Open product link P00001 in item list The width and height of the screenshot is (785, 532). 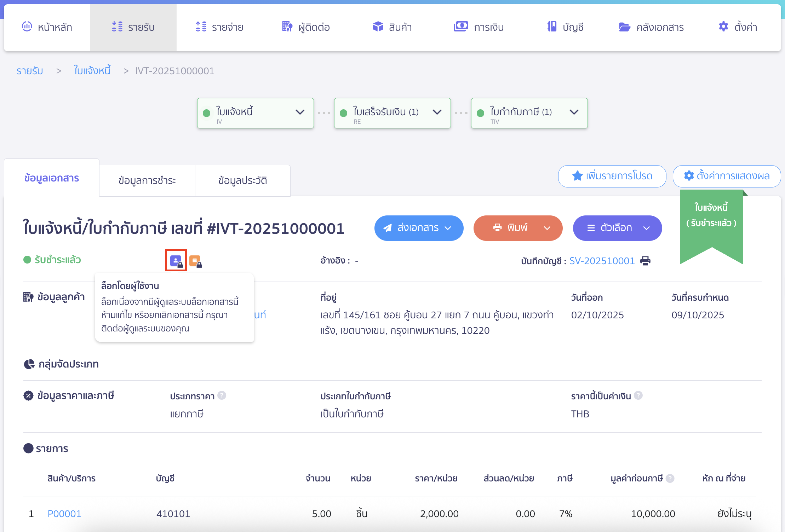coord(64,513)
